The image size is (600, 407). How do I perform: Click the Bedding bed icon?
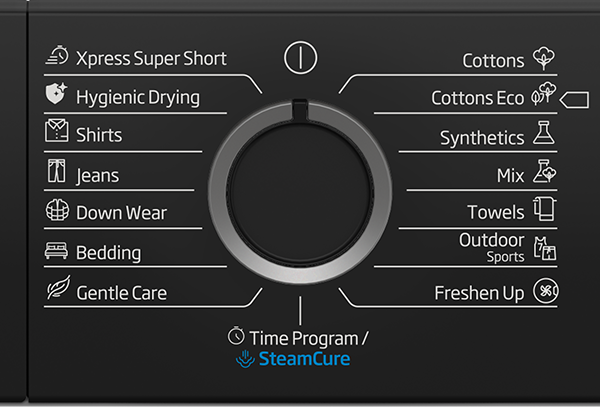[57, 252]
